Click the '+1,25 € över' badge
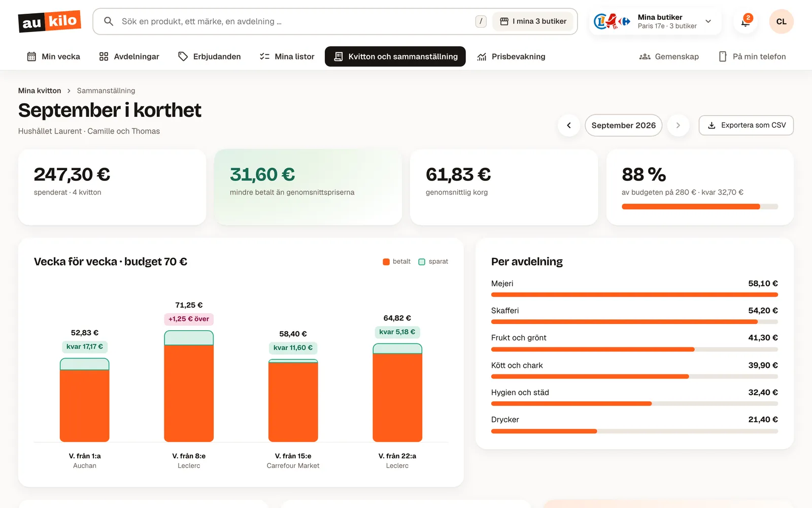Screen dimensions: 812x508 point(189,319)
